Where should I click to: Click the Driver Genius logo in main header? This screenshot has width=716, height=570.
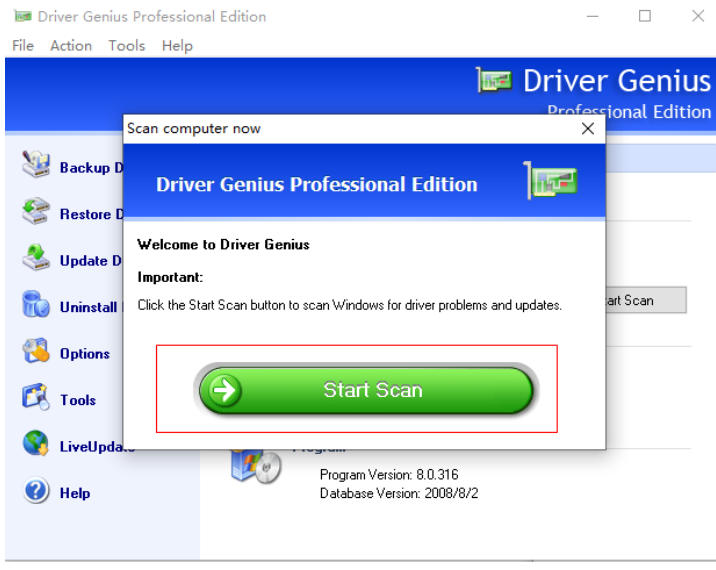click(496, 82)
